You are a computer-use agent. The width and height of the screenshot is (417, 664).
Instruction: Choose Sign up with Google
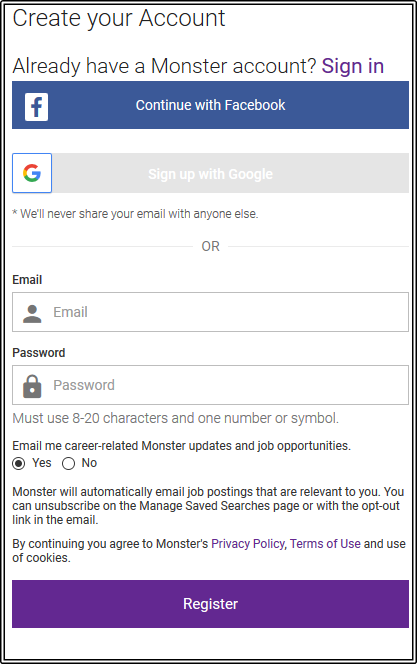coord(210,173)
